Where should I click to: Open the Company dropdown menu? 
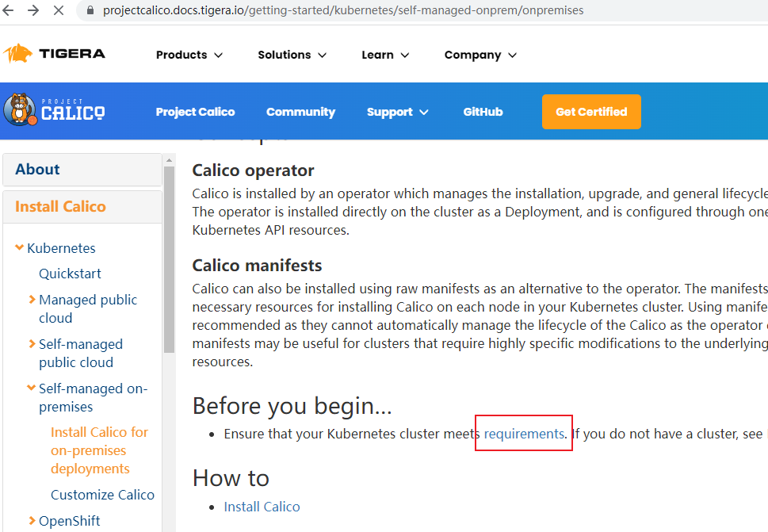480,55
